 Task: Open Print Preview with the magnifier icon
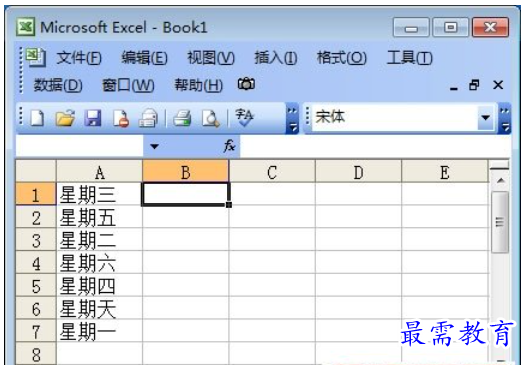[x=211, y=119]
